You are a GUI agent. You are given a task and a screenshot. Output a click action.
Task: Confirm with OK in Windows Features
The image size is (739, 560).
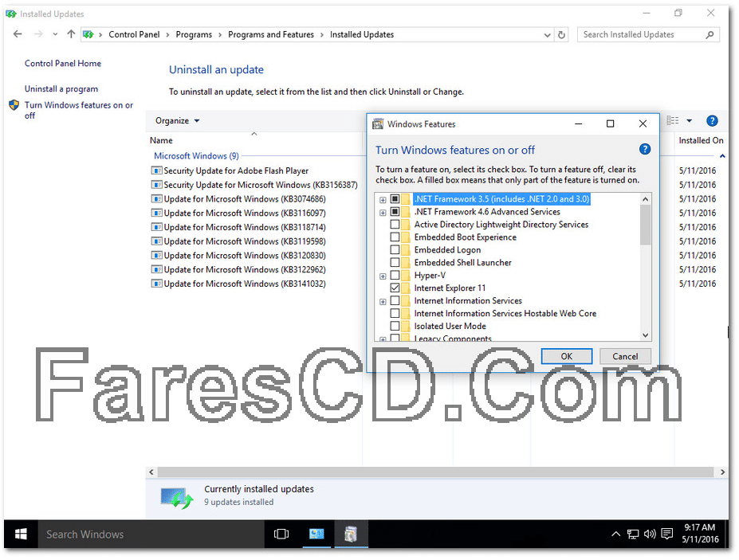coord(567,356)
